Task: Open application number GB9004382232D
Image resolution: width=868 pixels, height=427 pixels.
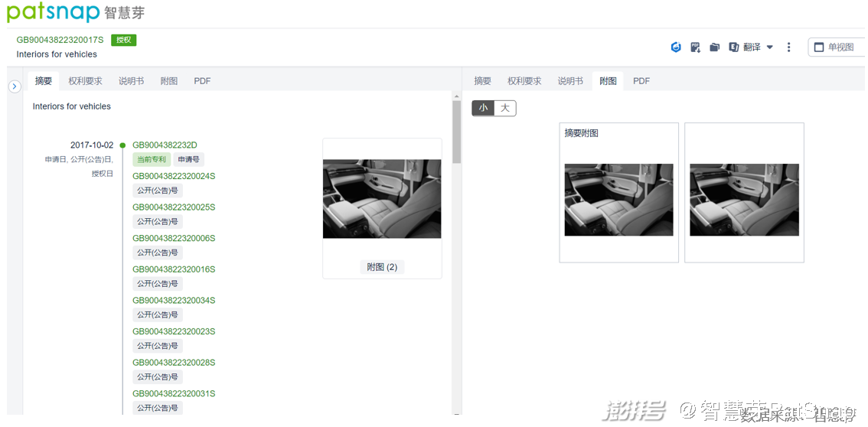Action: tap(165, 145)
